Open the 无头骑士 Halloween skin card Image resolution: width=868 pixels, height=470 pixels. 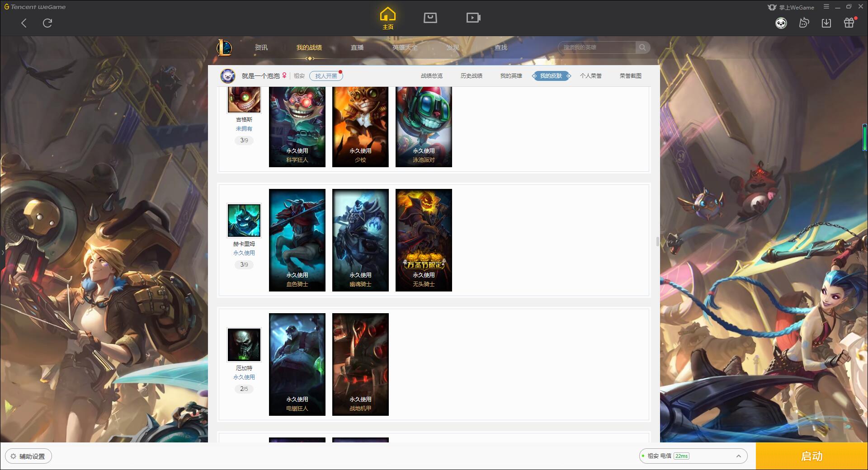[x=424, y=240]
